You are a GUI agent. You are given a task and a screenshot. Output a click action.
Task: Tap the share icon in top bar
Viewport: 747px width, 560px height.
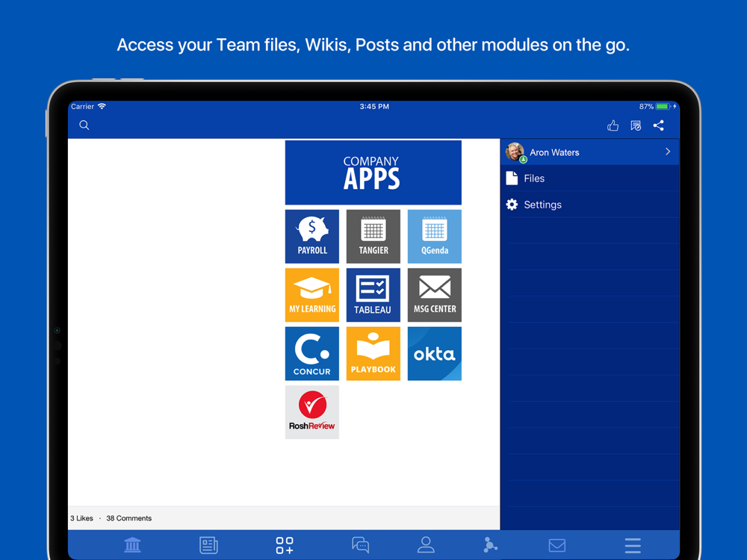tap(659, 125)
